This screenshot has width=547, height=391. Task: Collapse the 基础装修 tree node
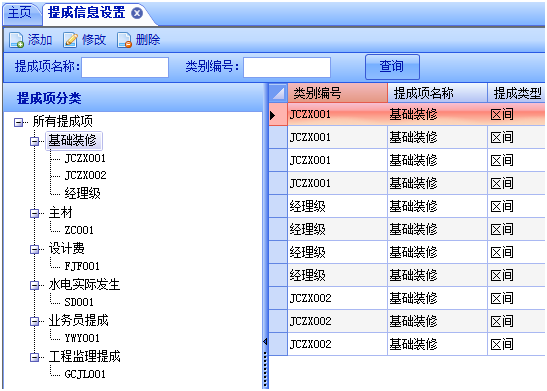click(34, 141)
